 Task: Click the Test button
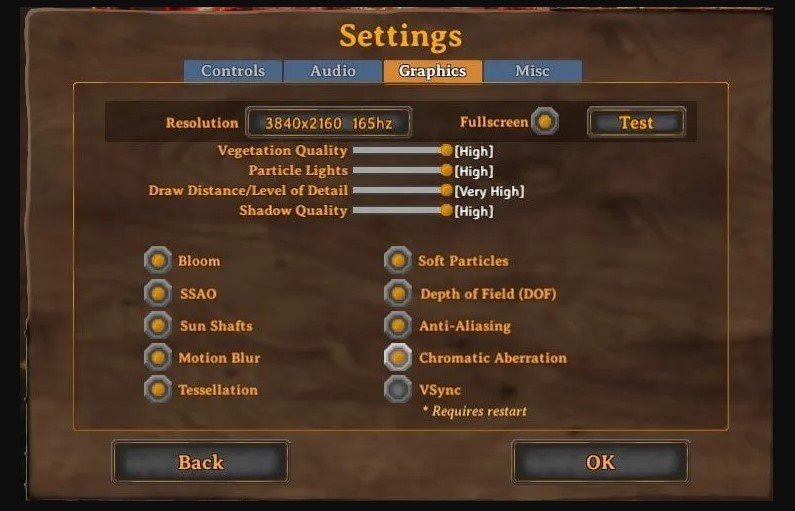(x=636, y=122)
